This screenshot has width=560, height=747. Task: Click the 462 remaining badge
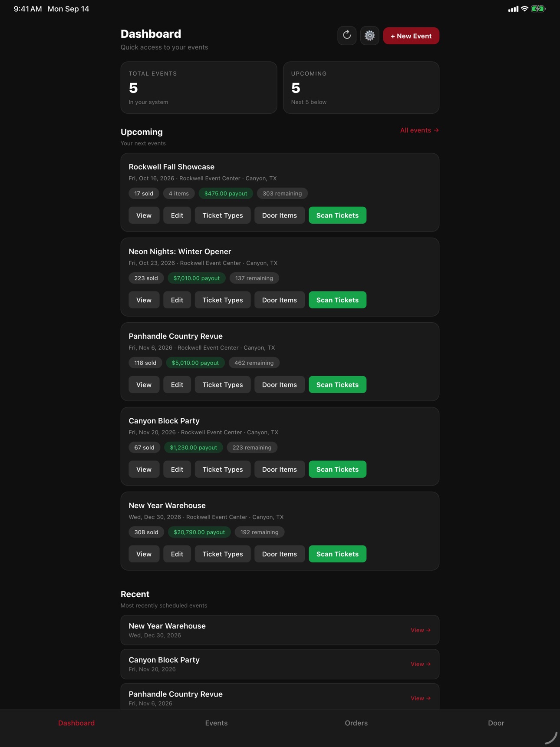click(x=254, y=363)
